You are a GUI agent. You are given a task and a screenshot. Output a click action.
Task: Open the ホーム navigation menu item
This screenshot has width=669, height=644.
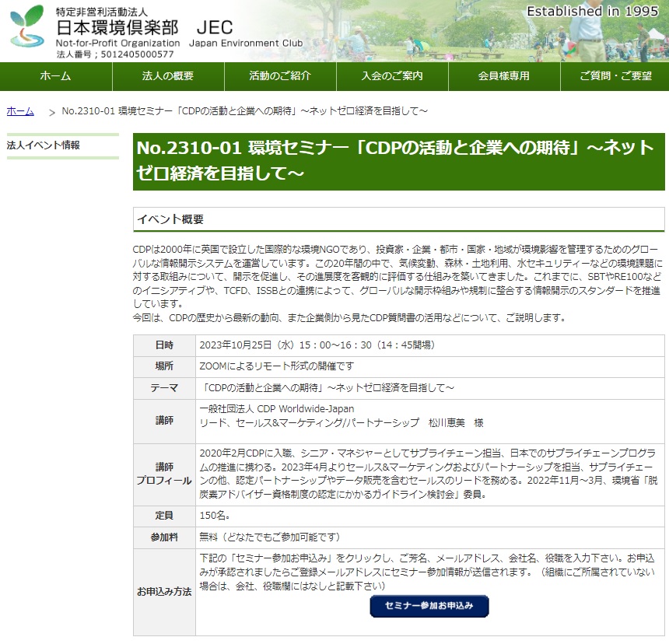click(56, 76)
